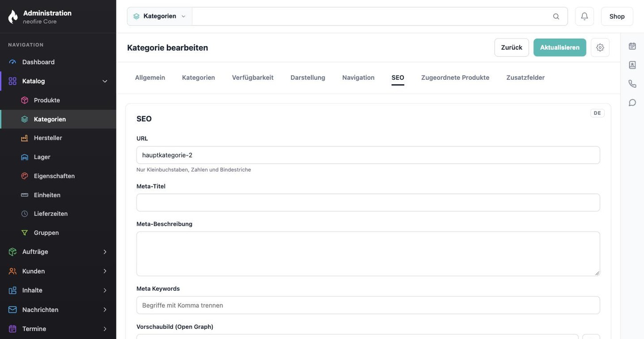Open the Navigation tab
This screenshot has width=644, height=339.
pos(358,77)
